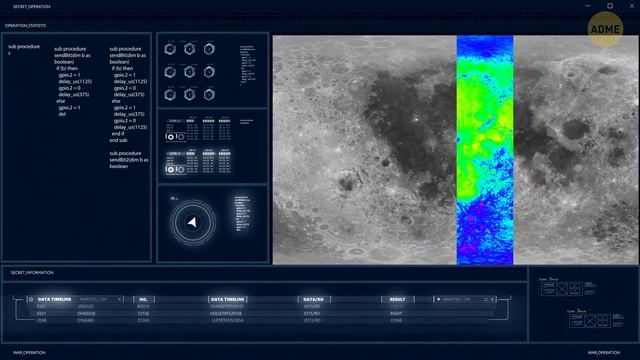The width and height of the screenshot is (640, 360).
Task: Activate the bottom-left hexagon icon
Action: [x=170, y=95]
